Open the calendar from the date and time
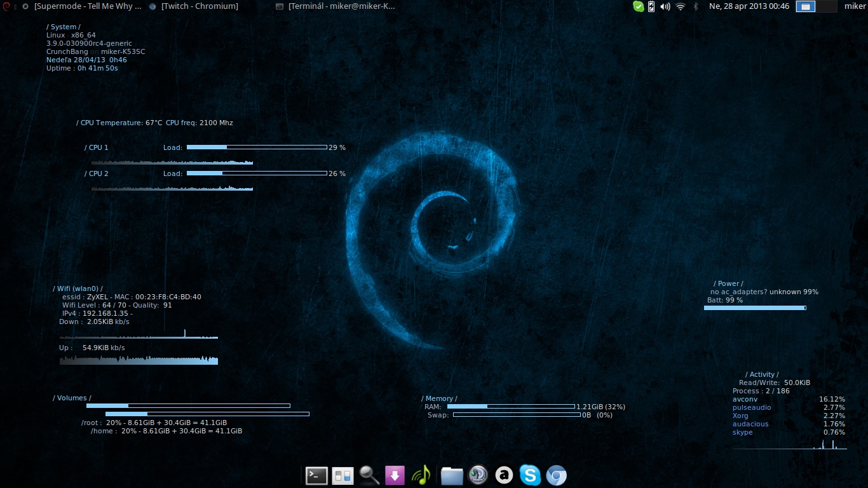Viewport: 868px width, 488px height. 749,6
